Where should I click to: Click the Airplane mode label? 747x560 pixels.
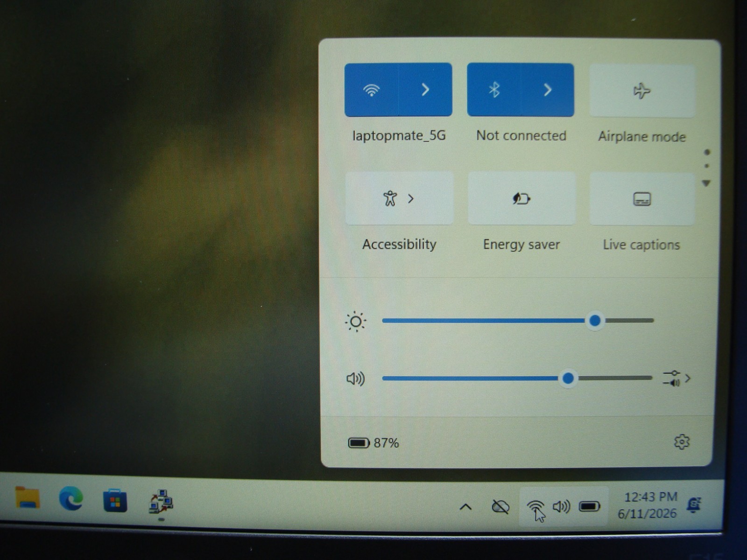pyautogui.click(x=642, y=136)
